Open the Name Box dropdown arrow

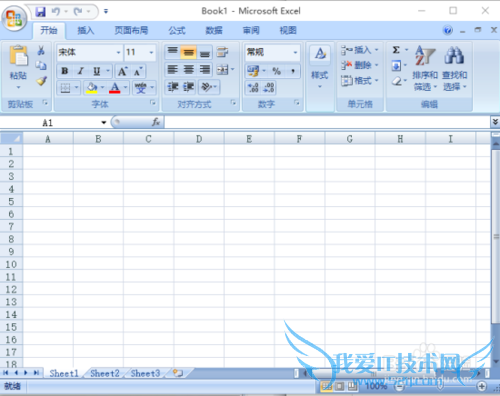(x=104, y=123)
